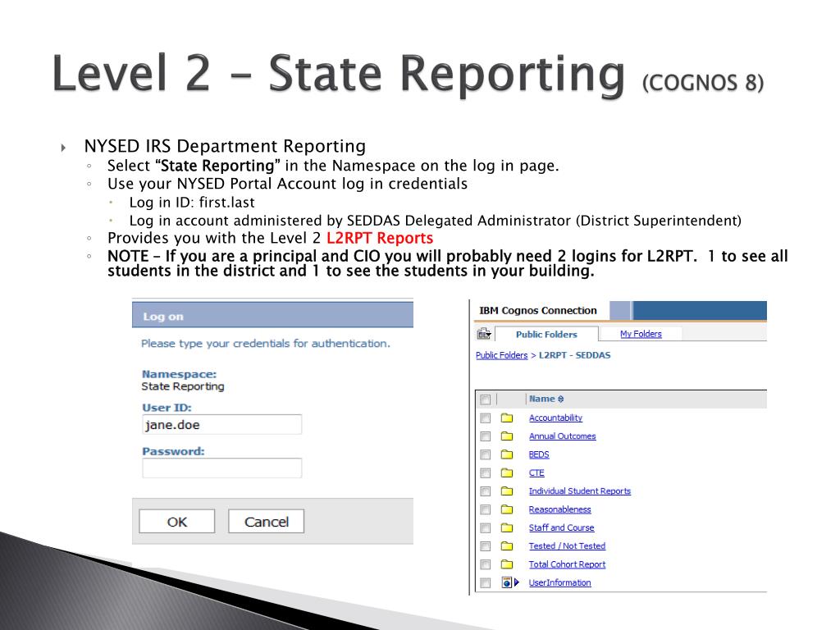Check the Total Cohort Report checkbox
This screenshot has width=840, height=630.
486,564
